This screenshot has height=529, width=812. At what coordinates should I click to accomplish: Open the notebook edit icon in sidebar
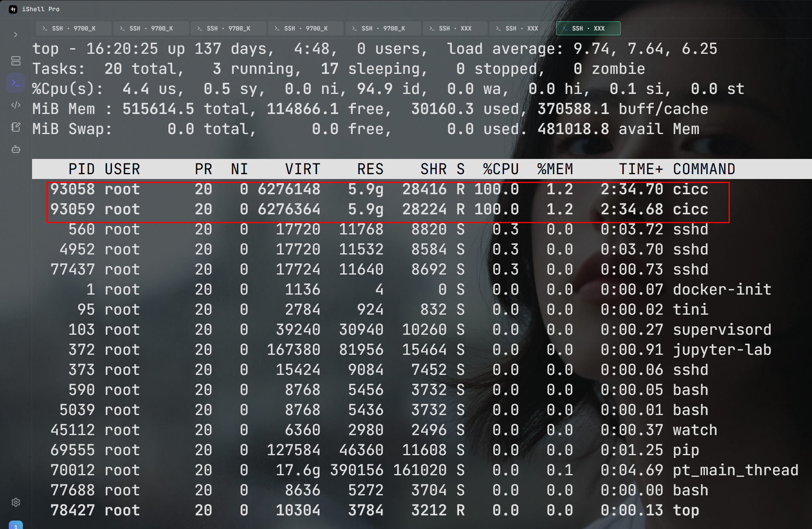click(x=16, y=127)
